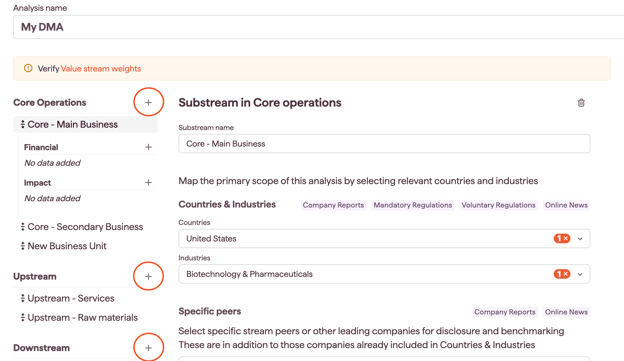
Task: Select Upstream - Services substream
Action: tap(71, 298)
